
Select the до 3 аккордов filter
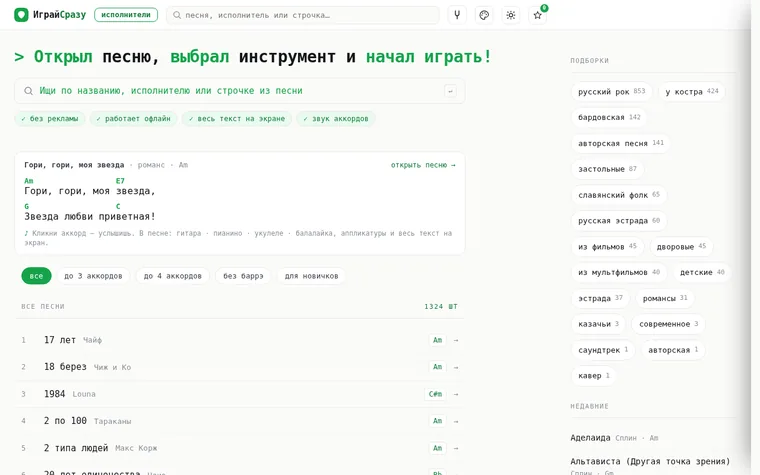(93, 276)
